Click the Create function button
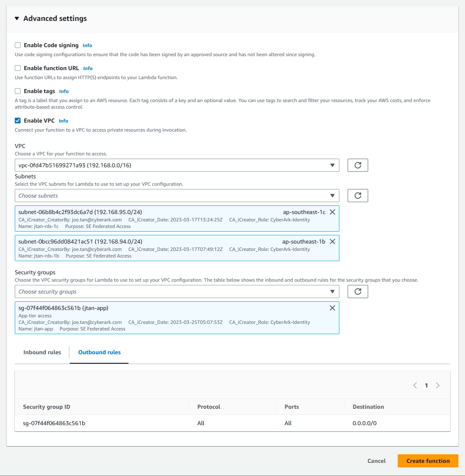Screen dimensions: 465x476 pyautogui.click(x=428, y=460)
